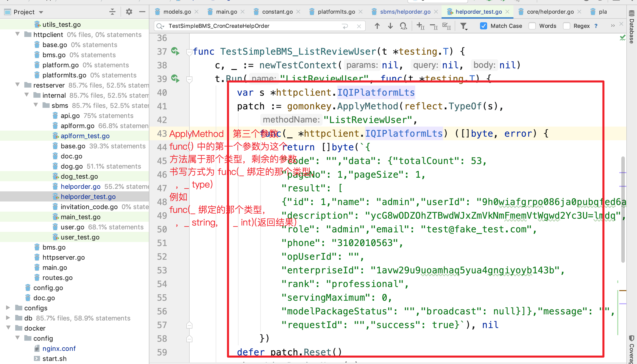Select helporder.go in sbms folder

click(81, 187)
